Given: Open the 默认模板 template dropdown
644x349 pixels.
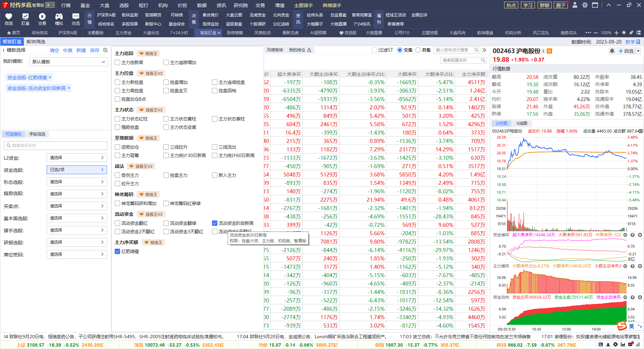Looking at the screenshot, I should click(68, 62).
